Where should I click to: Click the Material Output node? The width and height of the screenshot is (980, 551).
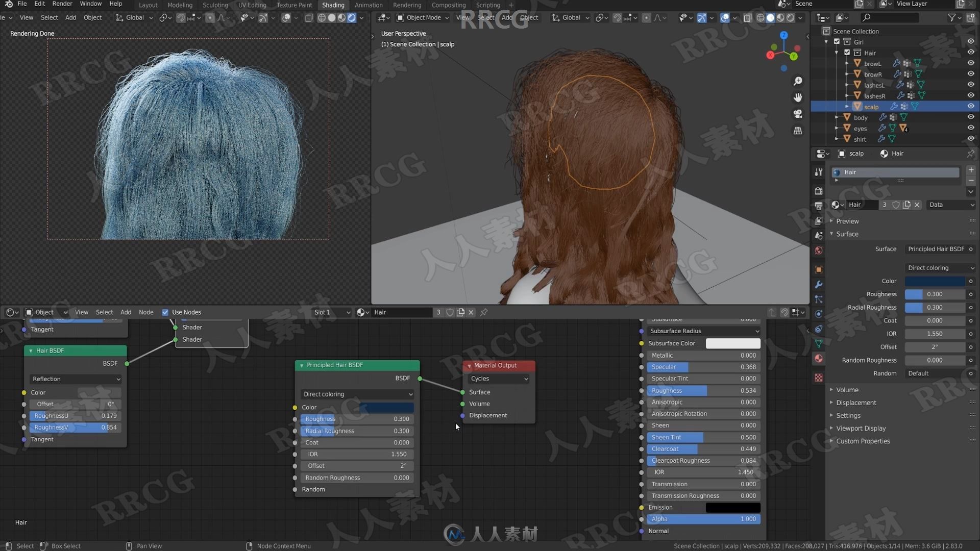pyautogui.click(x=499, y=365)
